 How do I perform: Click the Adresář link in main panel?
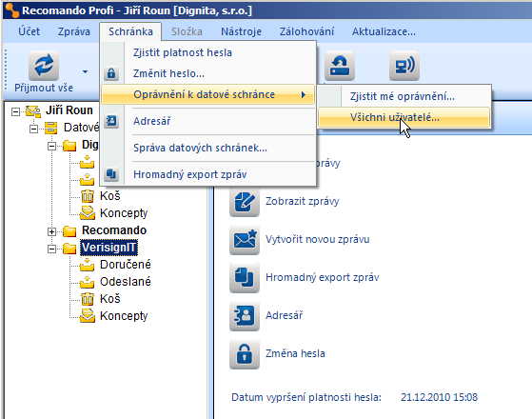click(x=284, y=315)
